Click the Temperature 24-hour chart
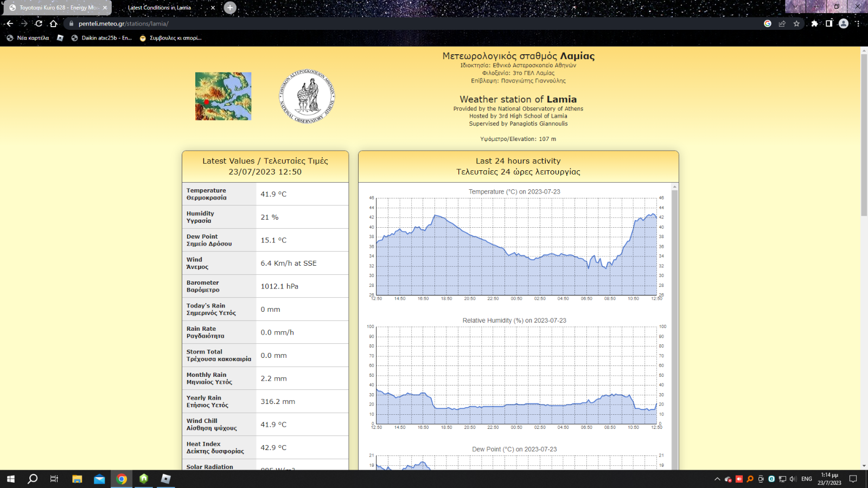This screenshot has height=488, width=868. coord(516,246)
